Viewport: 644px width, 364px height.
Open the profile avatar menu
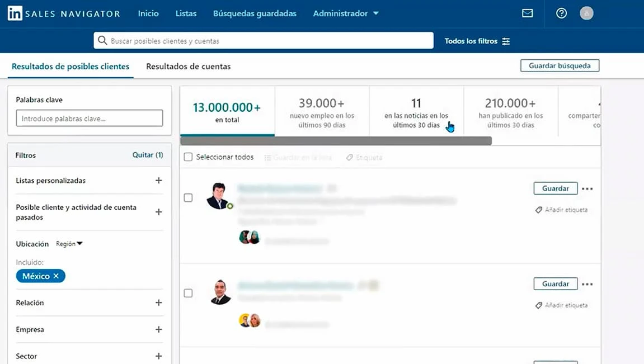pyautogui.click(x=586, y=13)
